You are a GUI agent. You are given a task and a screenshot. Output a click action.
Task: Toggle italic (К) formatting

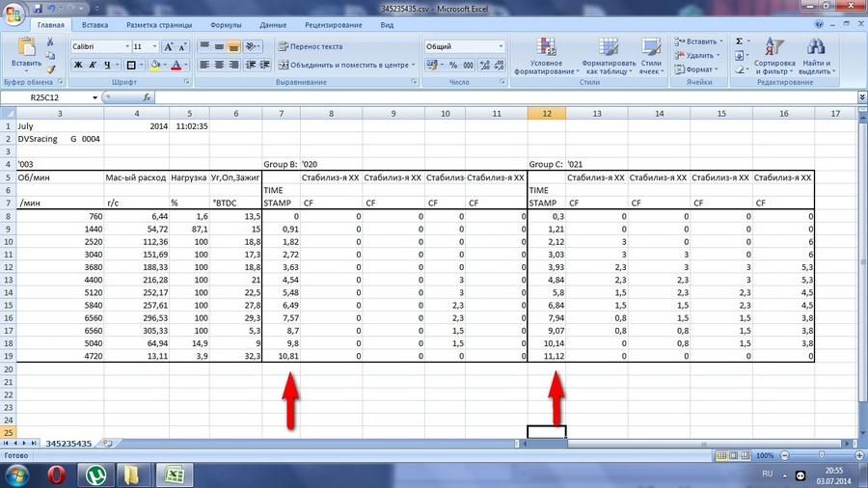coord(95,65)
